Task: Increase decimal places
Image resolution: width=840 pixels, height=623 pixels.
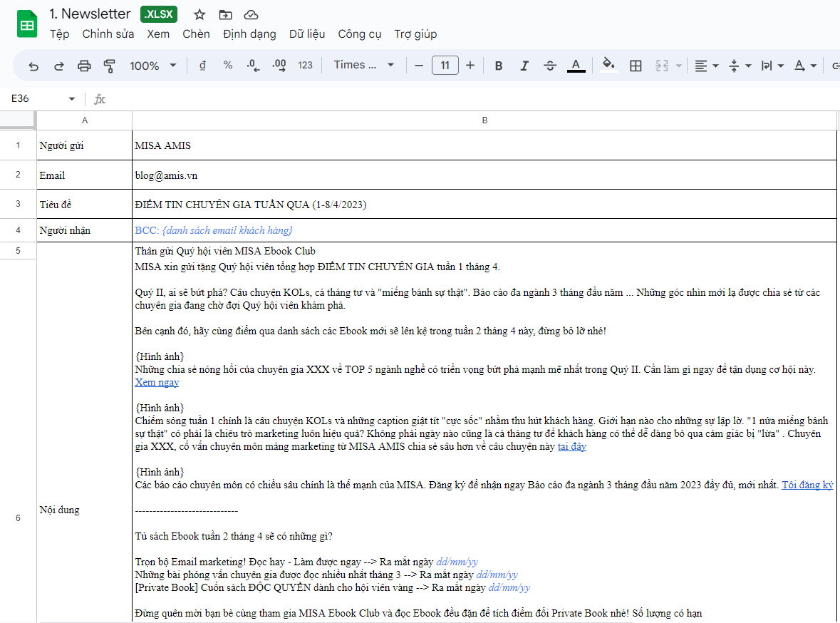Action: (279, 66)
